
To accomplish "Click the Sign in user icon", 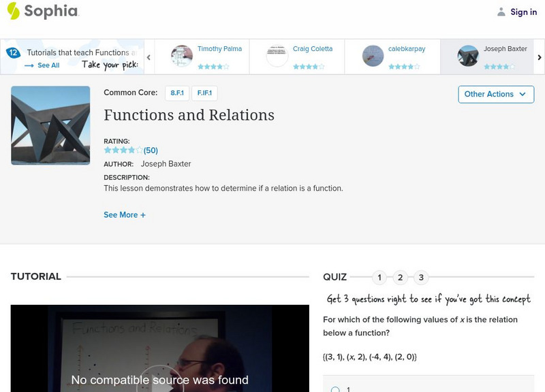I will click(501, 12).
